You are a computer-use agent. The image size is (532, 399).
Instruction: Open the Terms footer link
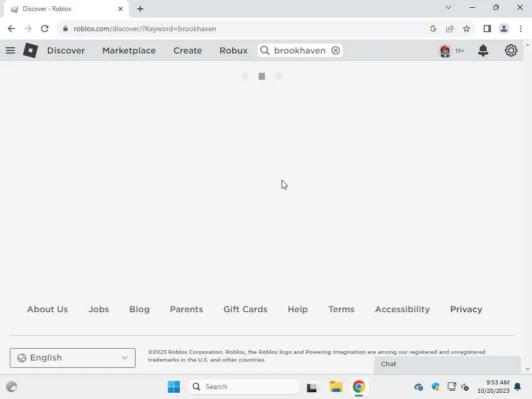pos(341,309)
